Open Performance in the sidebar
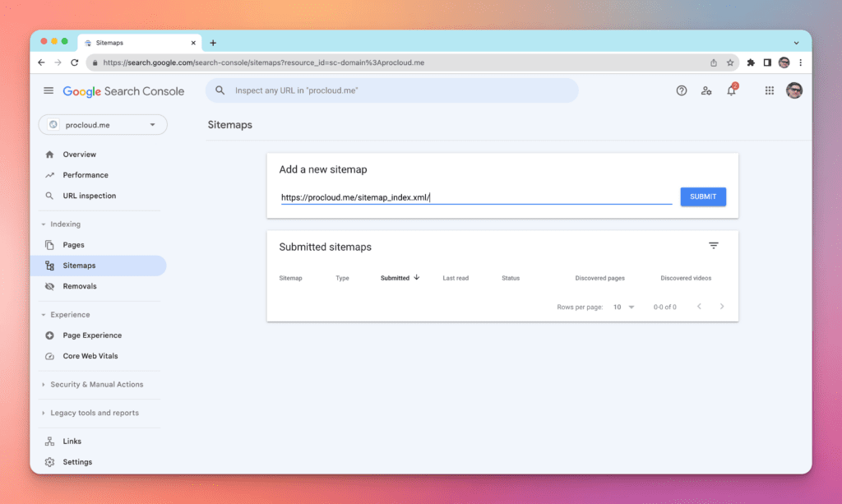The width and height of the screenshot is (842, 504). point(86,175)
